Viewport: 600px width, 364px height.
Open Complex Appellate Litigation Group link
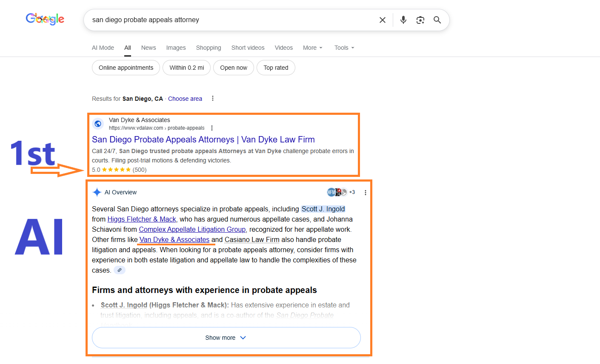(x=192, y=229)
